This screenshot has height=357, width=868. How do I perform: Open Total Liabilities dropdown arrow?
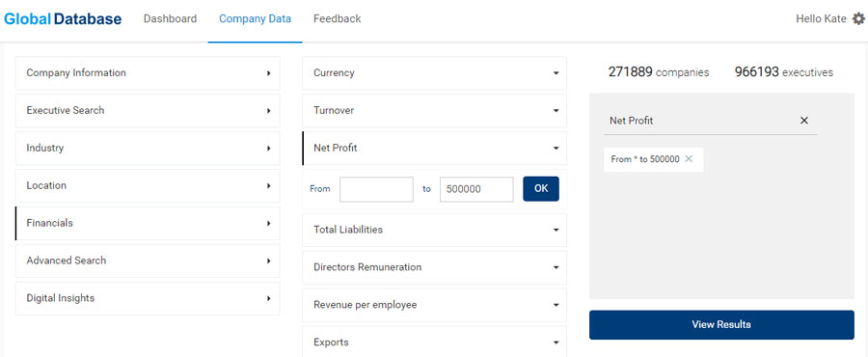556,230
